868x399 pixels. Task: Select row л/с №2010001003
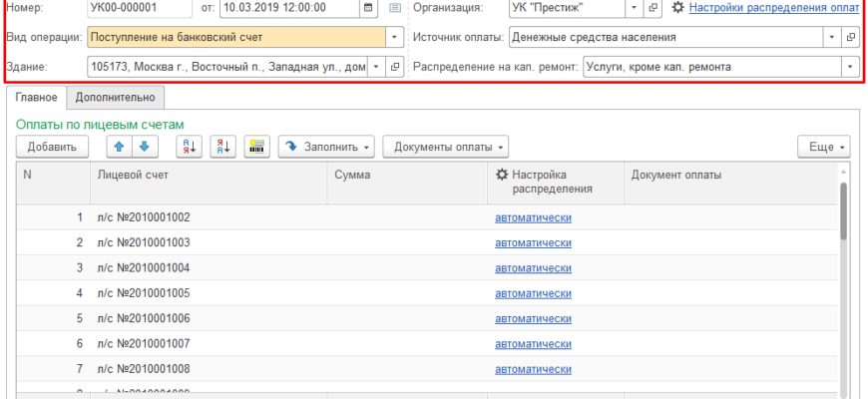click(427, 243)
